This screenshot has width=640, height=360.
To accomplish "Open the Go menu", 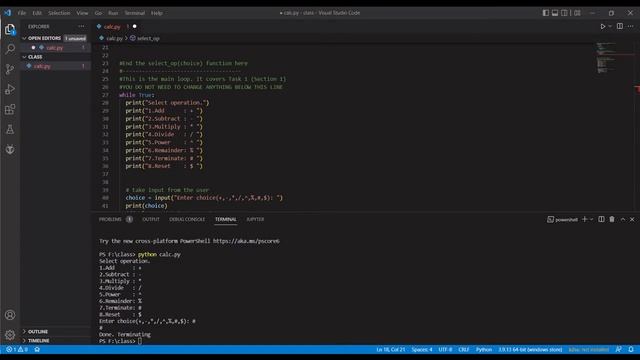I will point(98,13).
